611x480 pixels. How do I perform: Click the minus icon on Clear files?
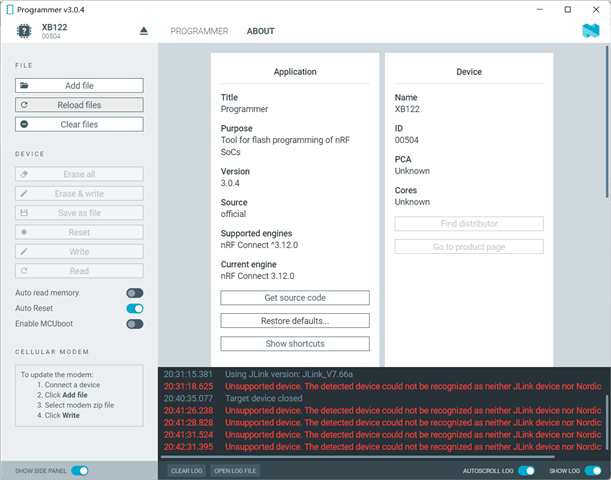pyautogui.click(x=24, y=124)
